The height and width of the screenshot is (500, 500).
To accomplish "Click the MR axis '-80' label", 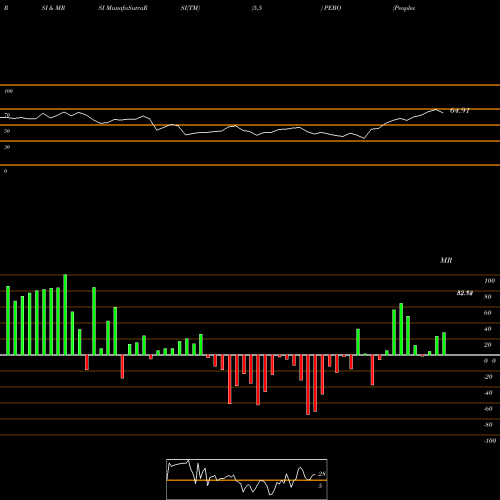I will point(488,425).
